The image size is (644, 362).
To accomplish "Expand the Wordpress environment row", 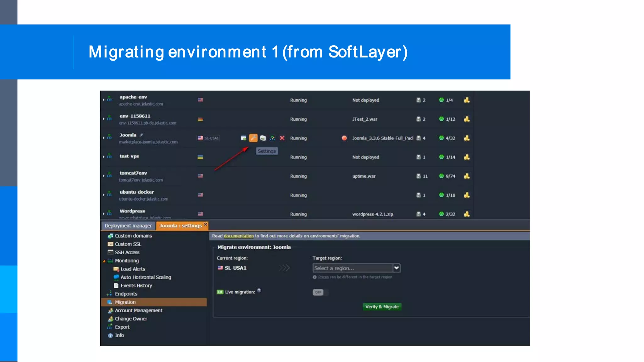I will pyautogui.click(x=103, y=214).
